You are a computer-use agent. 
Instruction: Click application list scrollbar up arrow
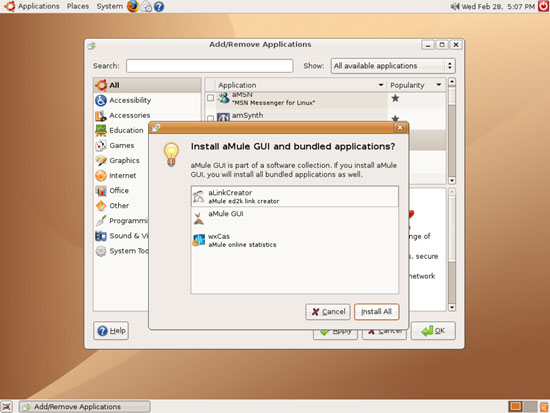(x=452, y=82)
